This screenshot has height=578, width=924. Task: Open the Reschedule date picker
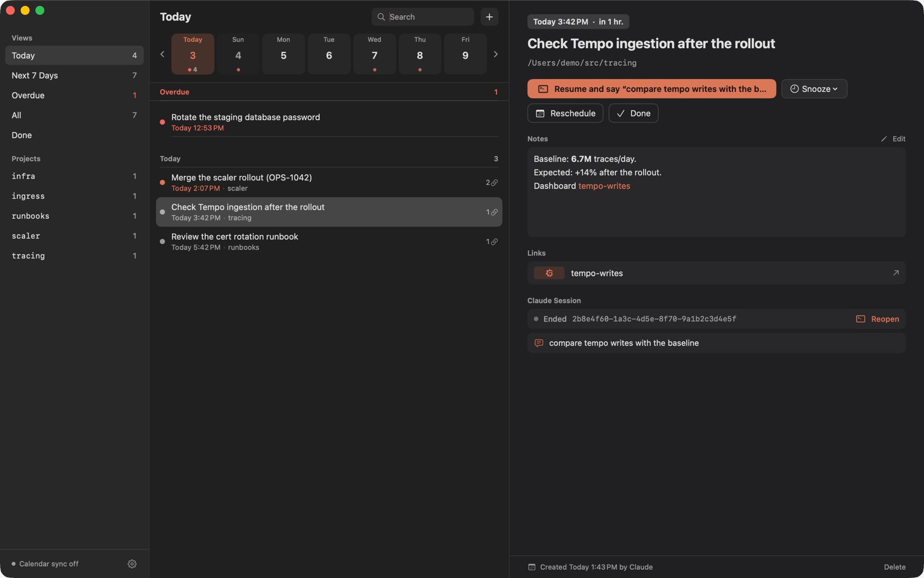tap(565, 113)
